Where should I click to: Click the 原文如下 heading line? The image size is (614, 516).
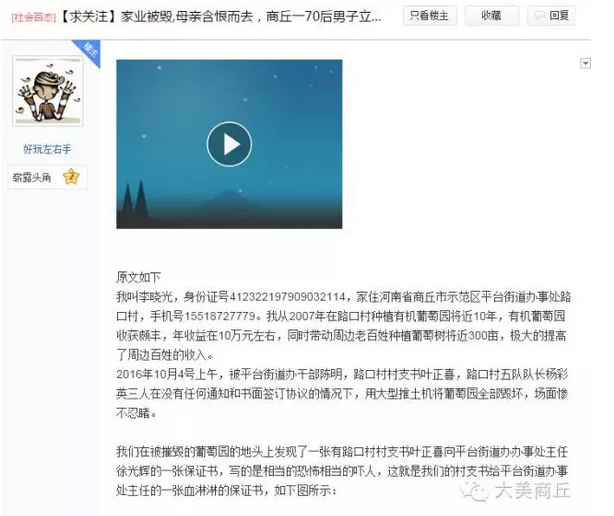(138, 277)
